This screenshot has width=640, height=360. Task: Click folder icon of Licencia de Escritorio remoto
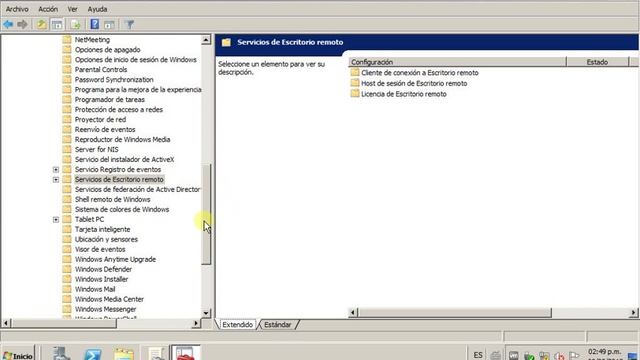tap(355, 93)
